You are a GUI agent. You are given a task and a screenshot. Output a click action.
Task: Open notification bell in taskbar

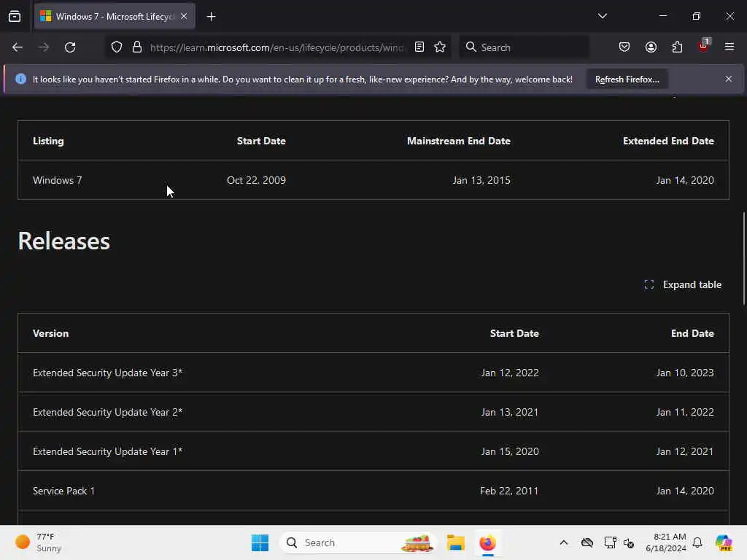click(697, 542)
